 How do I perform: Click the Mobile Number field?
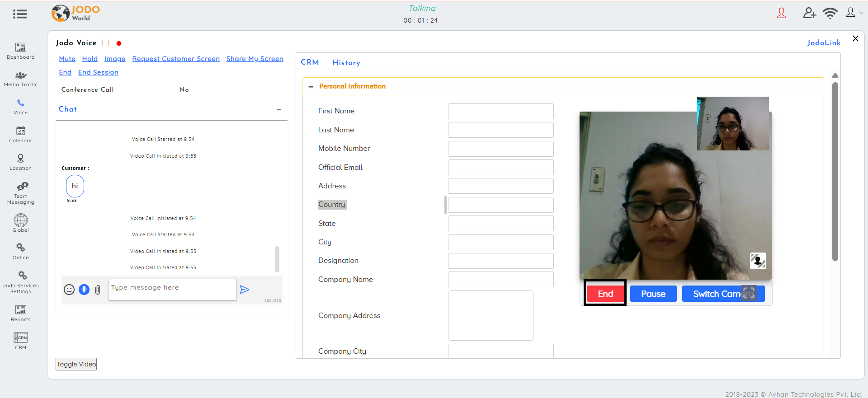point(501,149)
